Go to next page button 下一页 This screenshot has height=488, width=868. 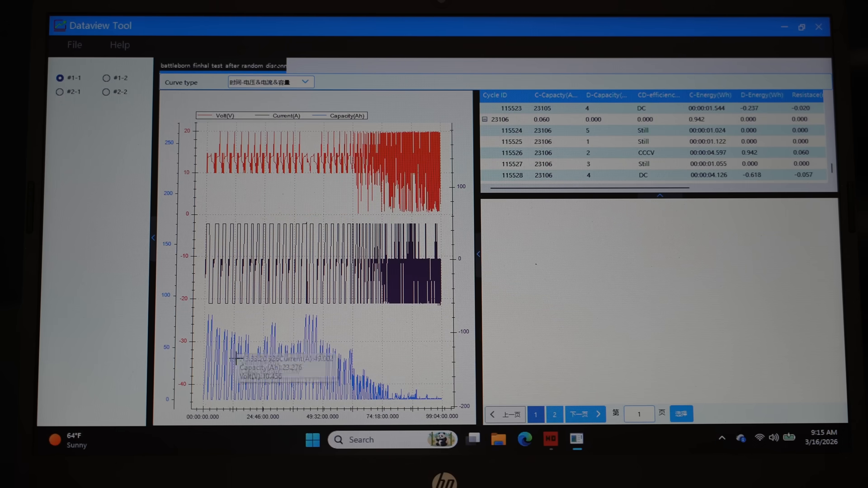pyautogui.click(x=585, y=414)
